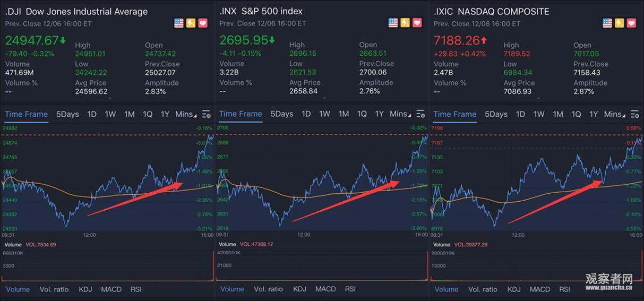644x301 pixels.
Task: Show KDJ indicator under the Dow Jones chart
Action: pos(85,289)
